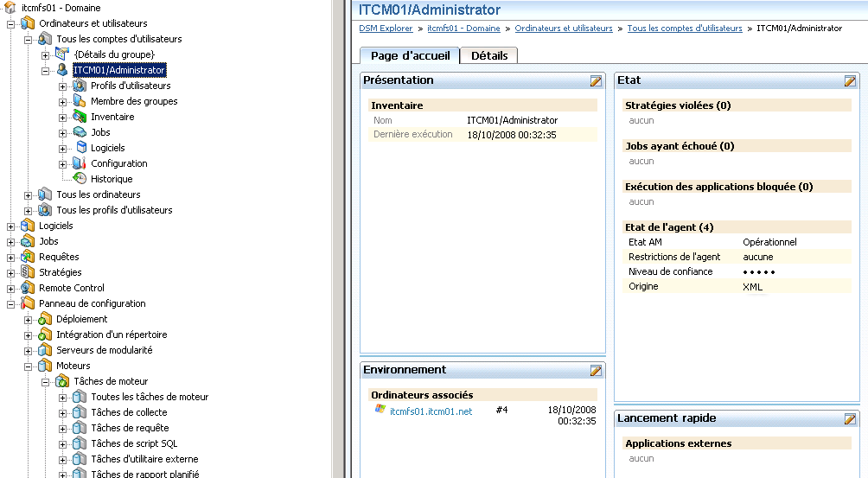This screenshot has height=478, width=868.
Task: Click the Jobs icon under ITCM01/Administrator
Action: (x=80, y=132)
